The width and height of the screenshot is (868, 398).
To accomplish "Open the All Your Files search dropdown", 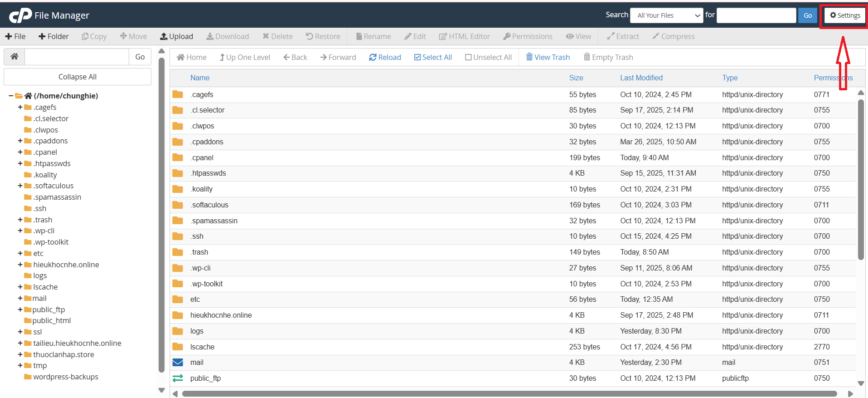I will 666,15.
